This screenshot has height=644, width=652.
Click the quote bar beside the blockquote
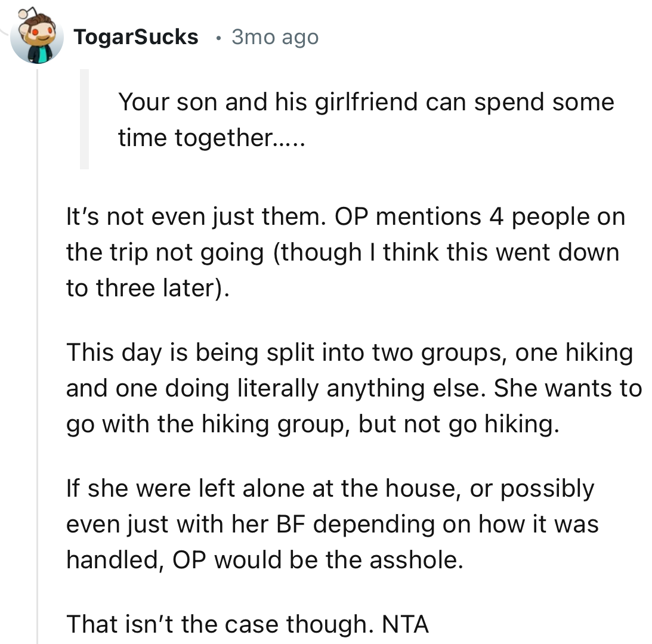tap(84, 119)
